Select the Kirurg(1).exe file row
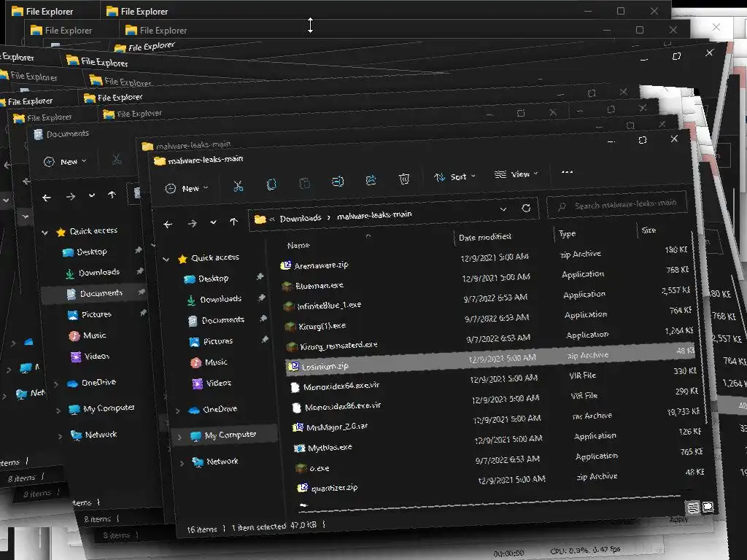 [x=489, y=322]
